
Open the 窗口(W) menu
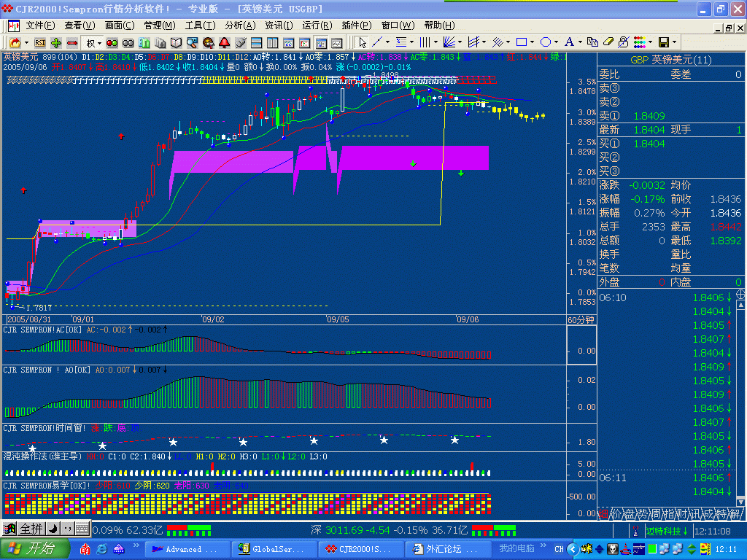point(398,26)
